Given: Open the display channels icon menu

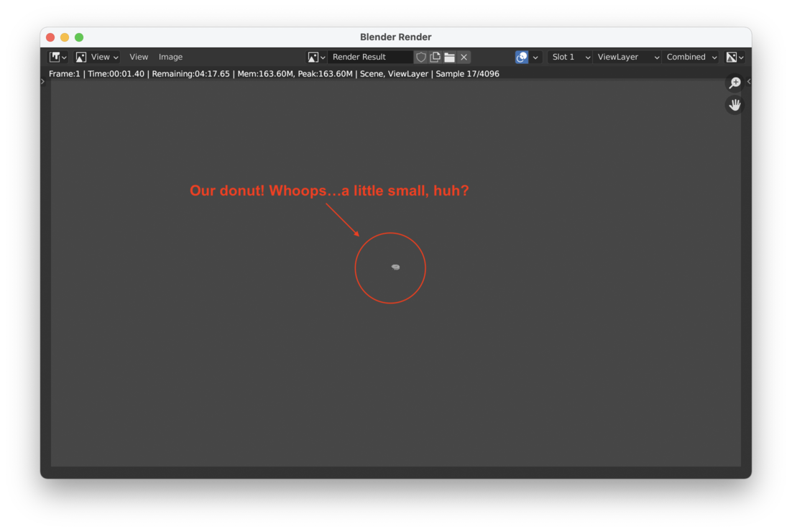Looking at the screenshot, I should point(735,57).
